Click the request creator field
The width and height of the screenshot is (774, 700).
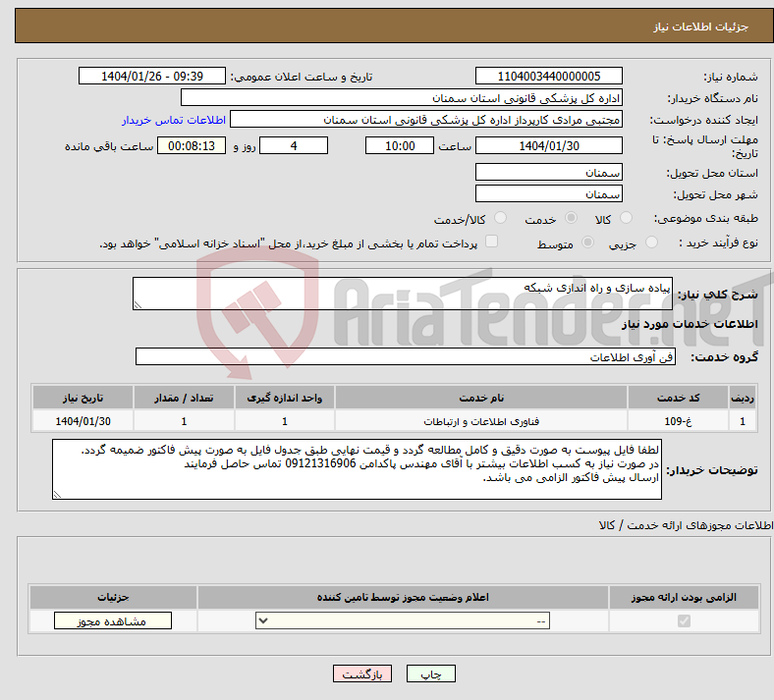click(426, 120)
